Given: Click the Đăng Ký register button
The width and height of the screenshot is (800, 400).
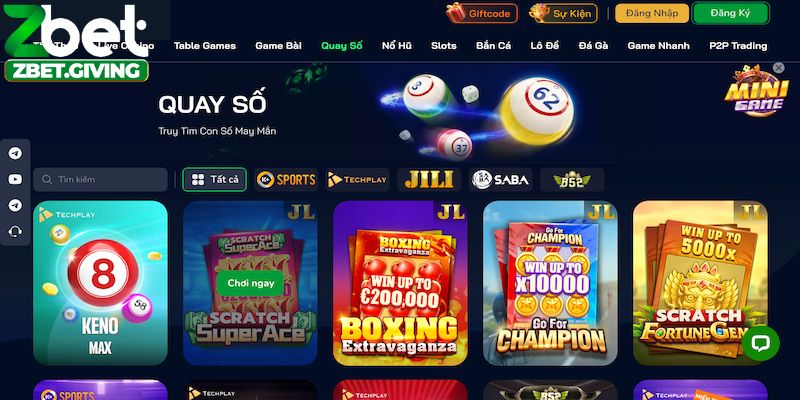Looking at the screenshot, I should [730, 13].
